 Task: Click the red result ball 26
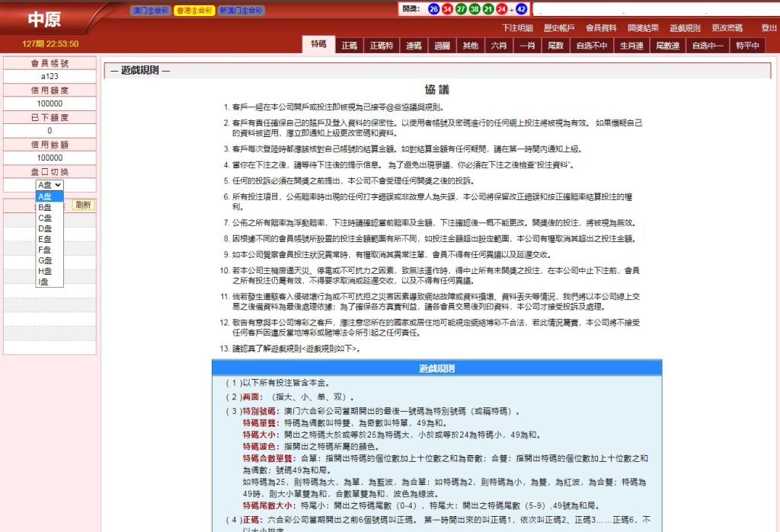point(433,8)
